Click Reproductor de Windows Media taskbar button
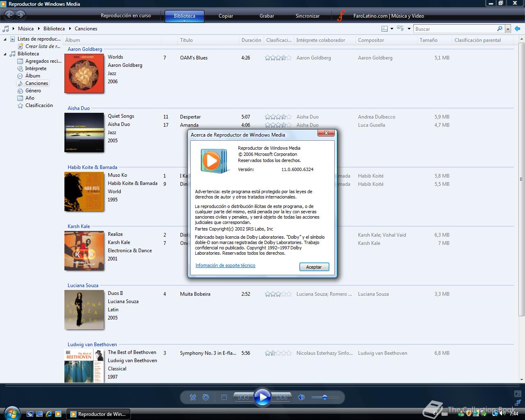525x420 pixels. click(x=98, y=414)
